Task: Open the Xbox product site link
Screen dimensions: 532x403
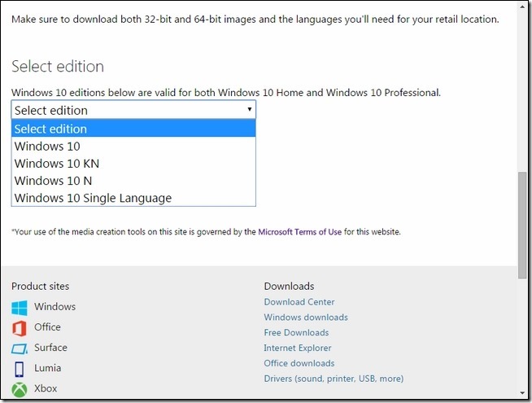Action: coord(46,388)
